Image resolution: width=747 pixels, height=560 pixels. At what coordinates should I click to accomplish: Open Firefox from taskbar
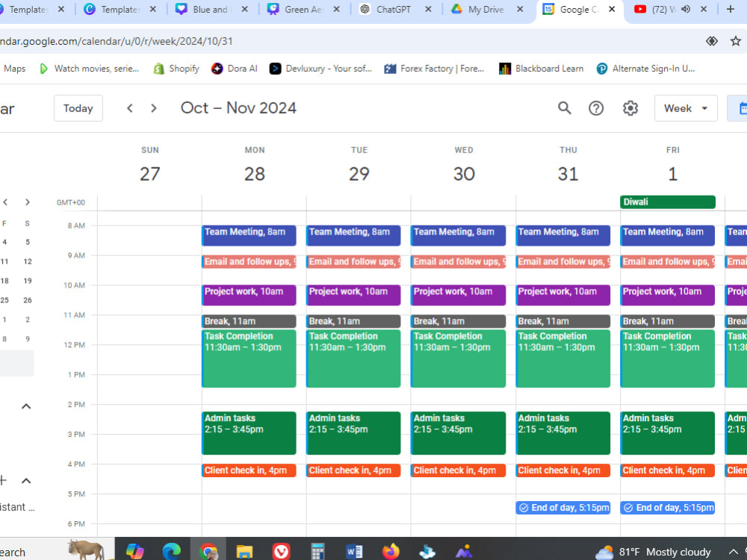(391, 551)
